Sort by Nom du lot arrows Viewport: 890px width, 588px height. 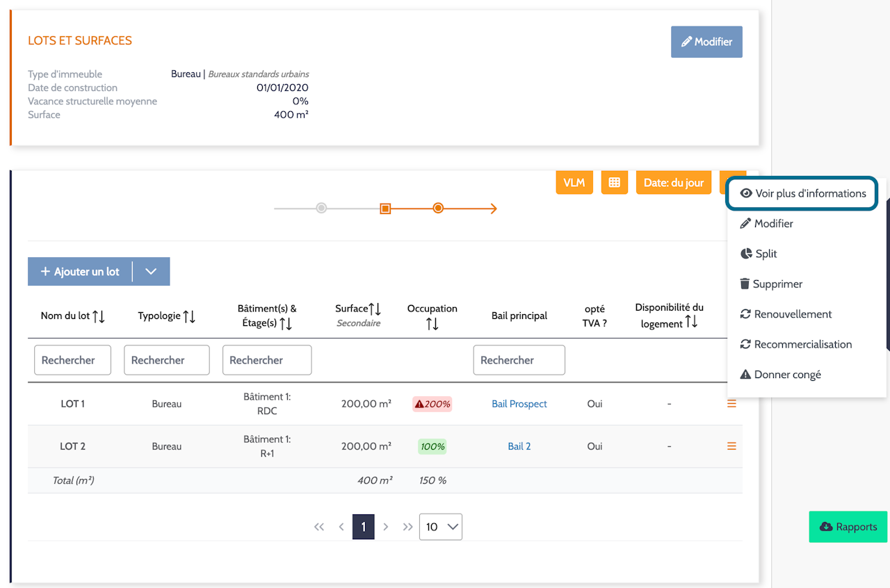click(98, 316)
